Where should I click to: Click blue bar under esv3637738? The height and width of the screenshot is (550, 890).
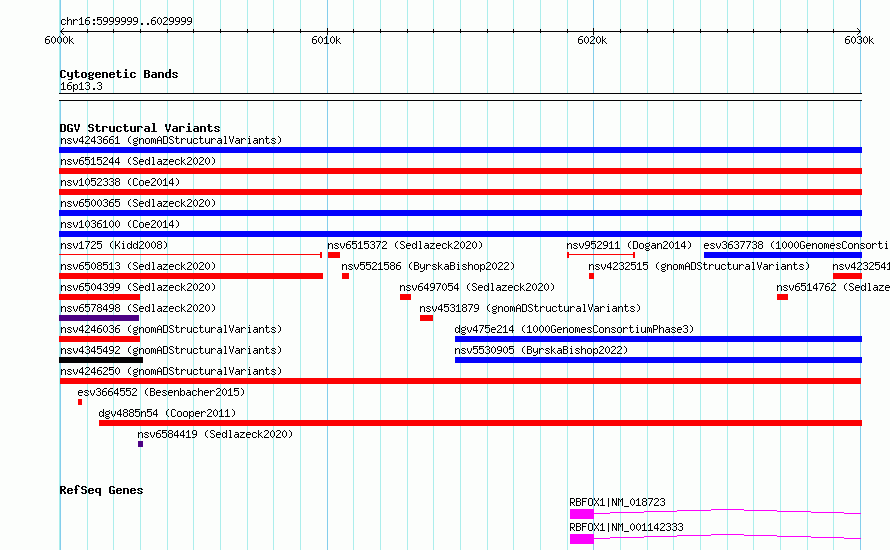click(783, 255)
